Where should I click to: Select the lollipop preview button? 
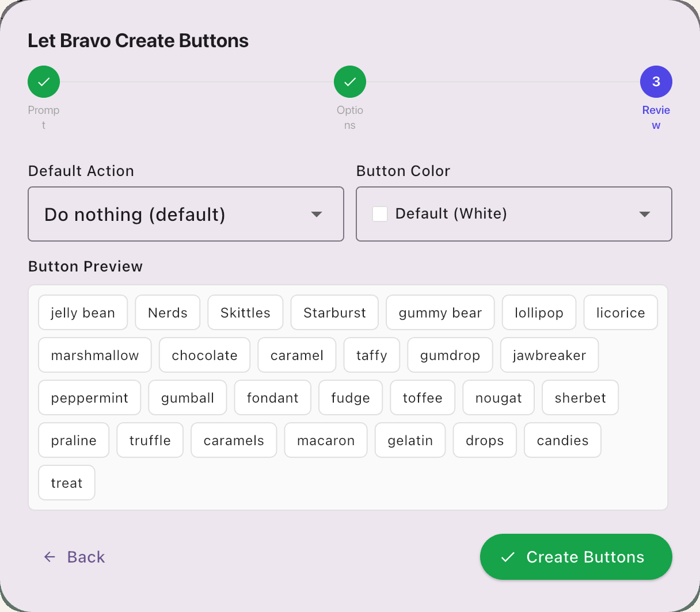tap(539, 312)
